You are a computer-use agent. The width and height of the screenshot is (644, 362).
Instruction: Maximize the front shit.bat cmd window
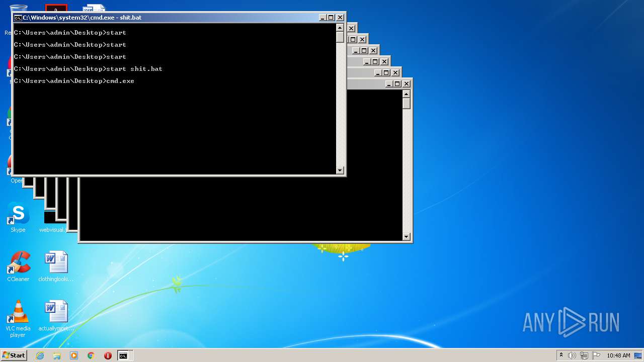331,18
